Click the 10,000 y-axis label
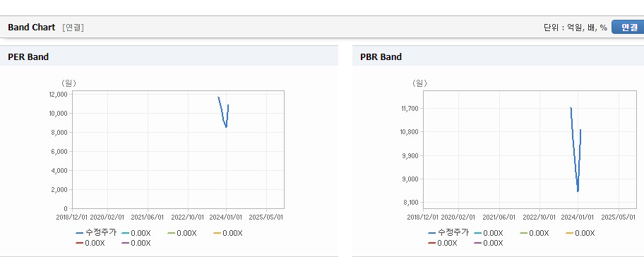Screen dimensions: 644x257 [x=59, y=113]
